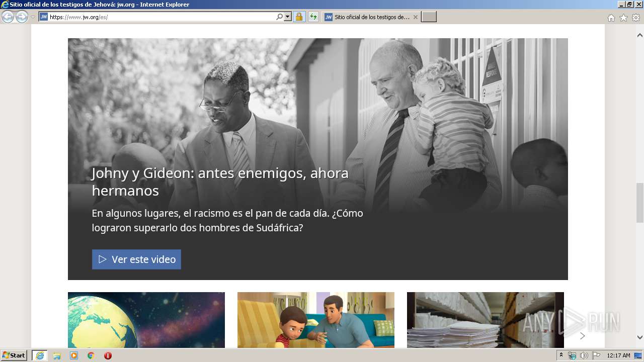Image resolution: width=644 pixels, height=362 pixels.
Task: Click the show desktop monitor icon
Action: pyautogui.click(x=638, y=355)
